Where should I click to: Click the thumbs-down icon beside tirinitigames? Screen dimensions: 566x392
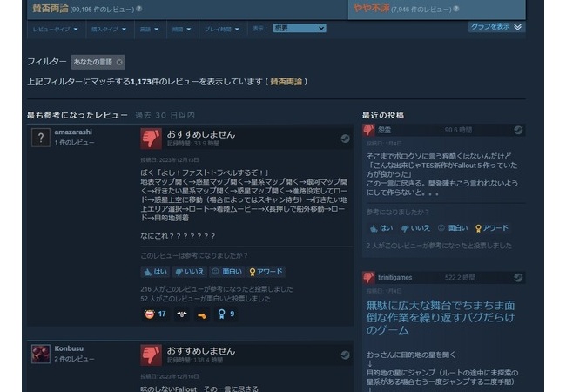click(x=368, y=278)
